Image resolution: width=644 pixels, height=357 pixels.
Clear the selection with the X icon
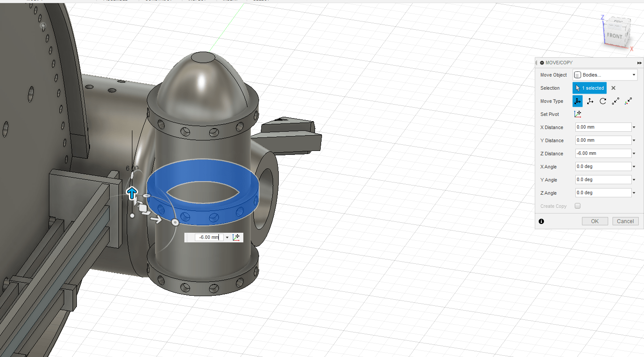coord(613,88)
